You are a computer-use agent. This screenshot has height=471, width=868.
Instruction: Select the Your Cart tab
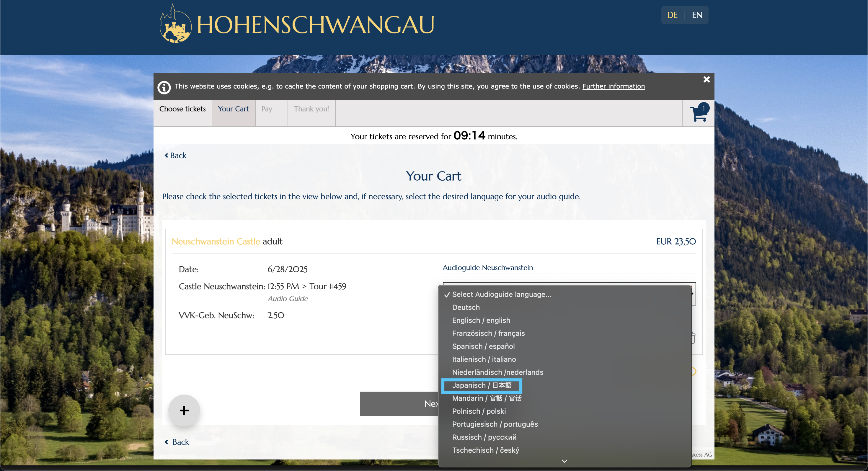coord(233,113)
